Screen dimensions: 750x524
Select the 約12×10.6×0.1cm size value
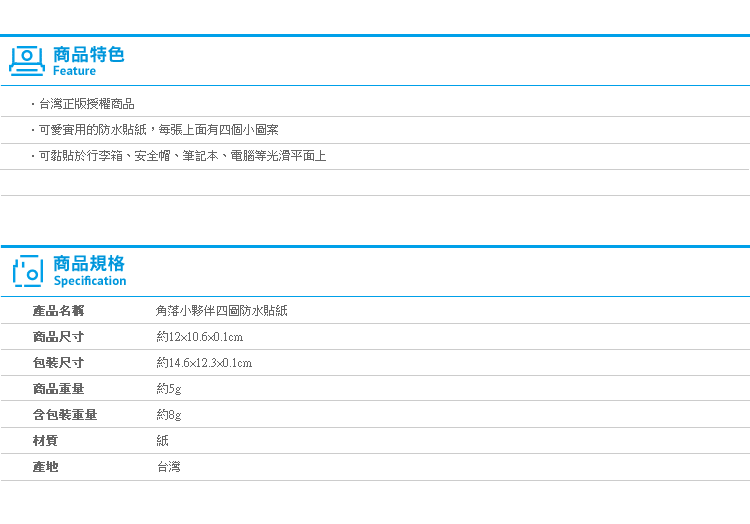click(200, 337)
